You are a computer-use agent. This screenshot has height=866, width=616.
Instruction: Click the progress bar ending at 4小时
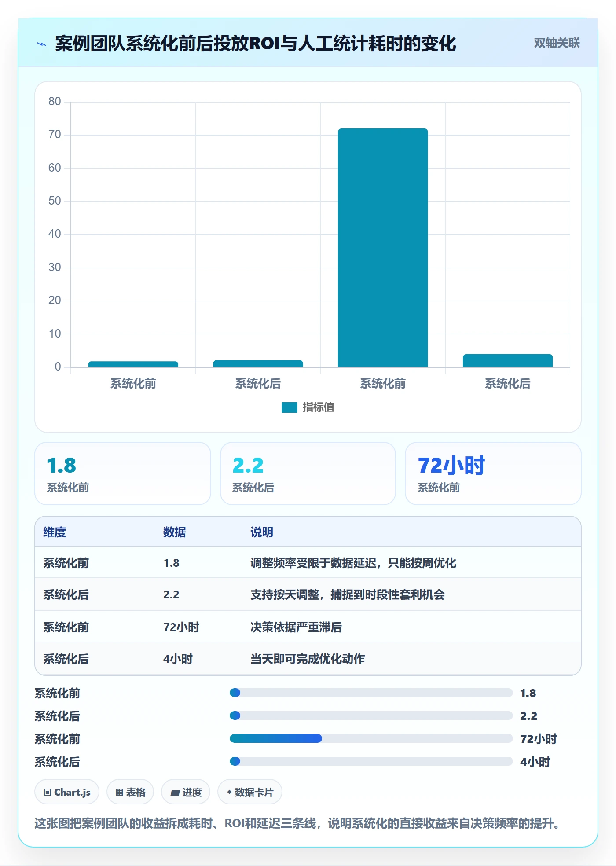371,761
